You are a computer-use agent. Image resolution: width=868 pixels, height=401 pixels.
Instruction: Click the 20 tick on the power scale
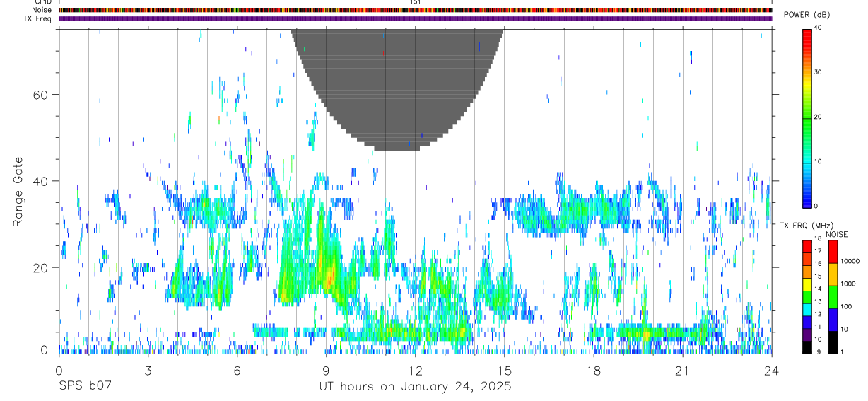pyautogui.click(x=819, y=117)
